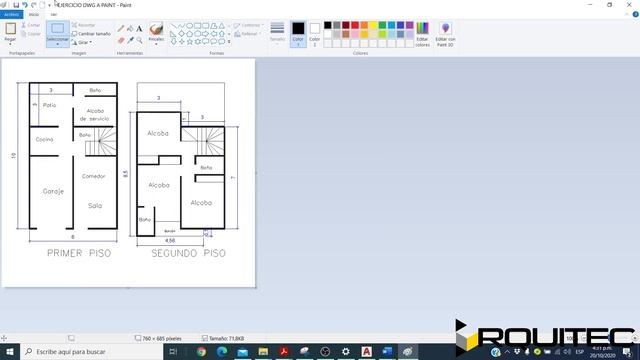Switch to the Inicio ribbon tab
This screenshot has width=640, height=360.
pyautogui.click(x=34, y=14)
